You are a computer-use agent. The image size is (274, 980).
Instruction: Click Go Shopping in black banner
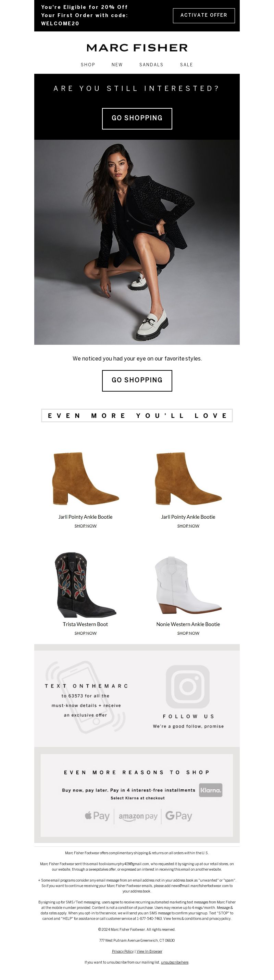click(x=137, y=118)
